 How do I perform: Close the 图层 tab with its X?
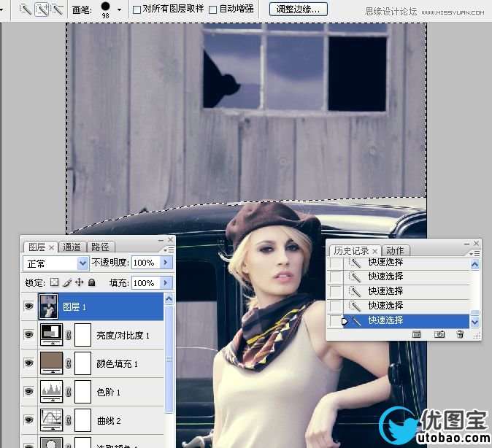tap(51, 248)
